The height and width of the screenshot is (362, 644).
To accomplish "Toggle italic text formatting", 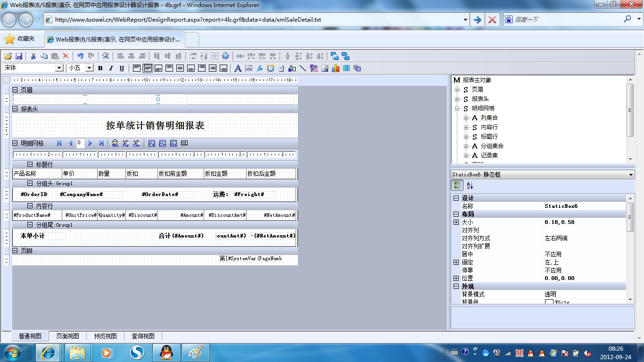I will (x=111, y=68).
